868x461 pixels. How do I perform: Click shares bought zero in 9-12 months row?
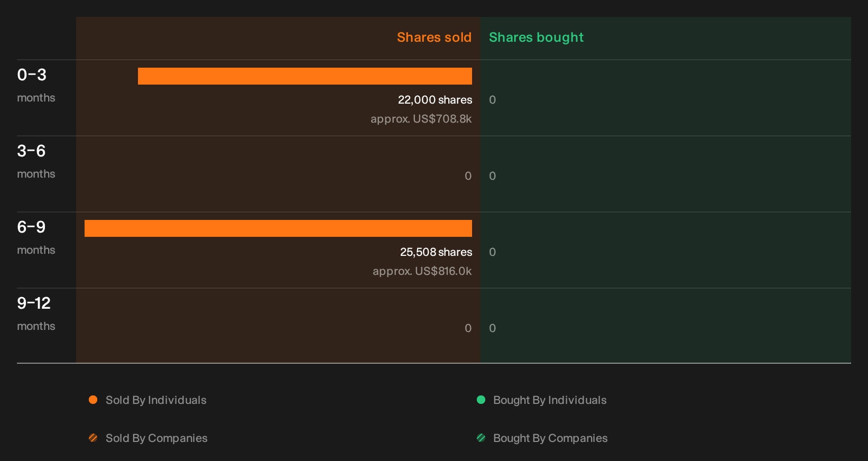click(x=492, y=328)
